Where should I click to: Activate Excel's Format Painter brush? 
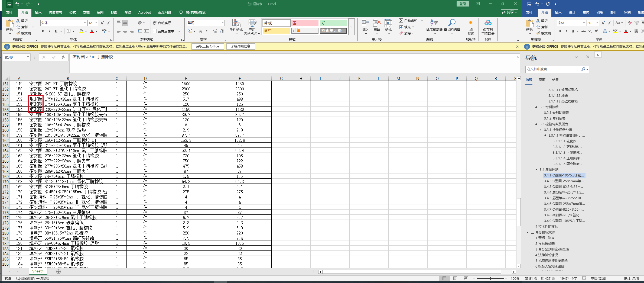(18, 33)
